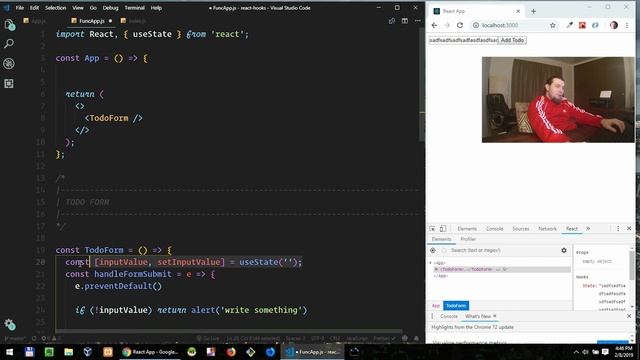Image resolution: width=640 pixels, height=360 pixels.
Task: Open the File menu in VS Code
Action: tap(20, 8)
